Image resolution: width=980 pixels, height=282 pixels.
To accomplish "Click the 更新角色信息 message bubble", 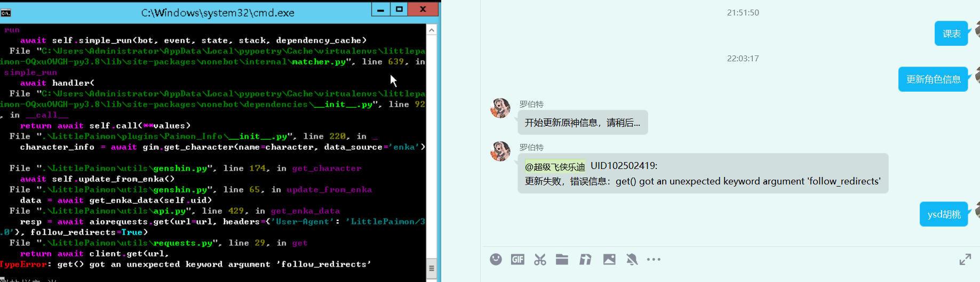I will pyautogui.click(x=933, y=79).
